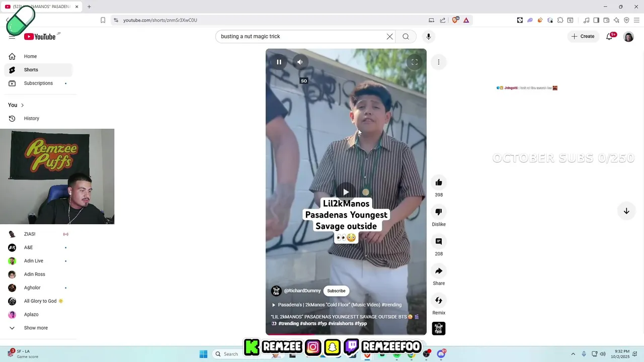Open Discord from the taskbar
644x362 pixels.
click(441, 354)
